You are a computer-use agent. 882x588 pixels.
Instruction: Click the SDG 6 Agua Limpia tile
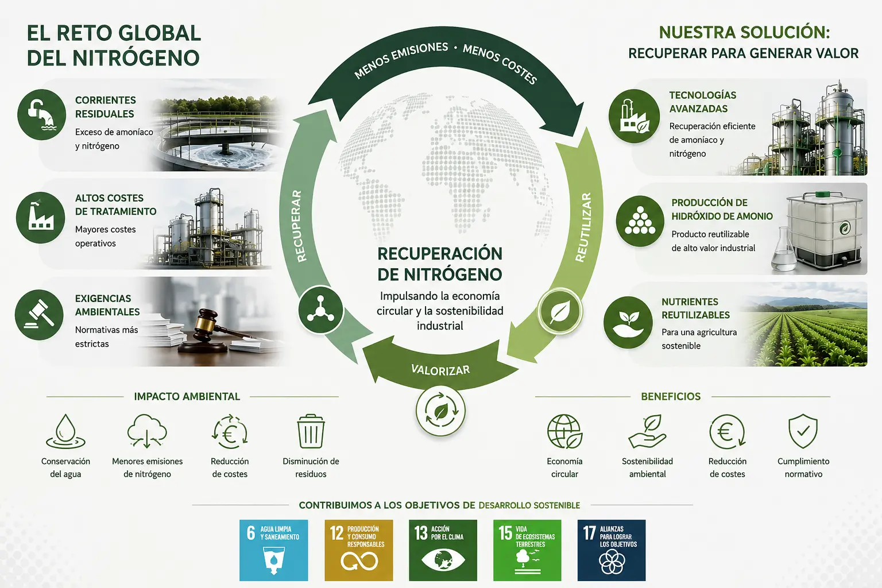pos(274,550)
